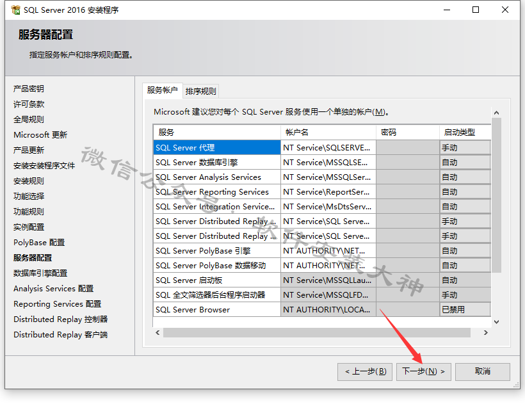Select the SQL Server 启动板 service row
The image size is (525, 420).
217,280
